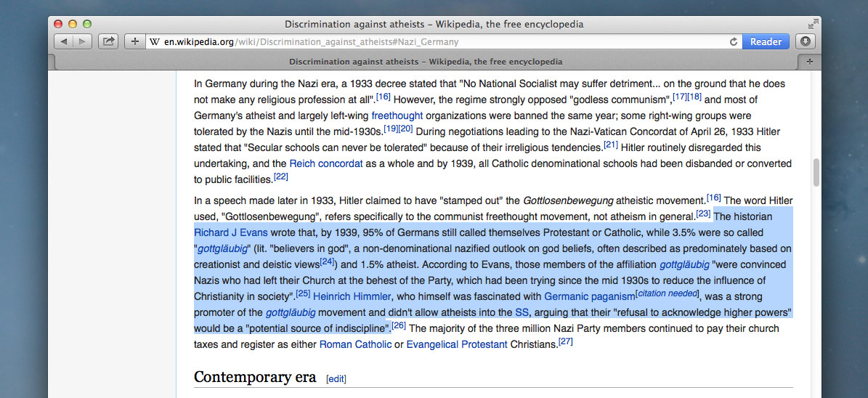868x398 pixels.
Task: Edit the Contemporary era section
Action: [x=336, y=378]
